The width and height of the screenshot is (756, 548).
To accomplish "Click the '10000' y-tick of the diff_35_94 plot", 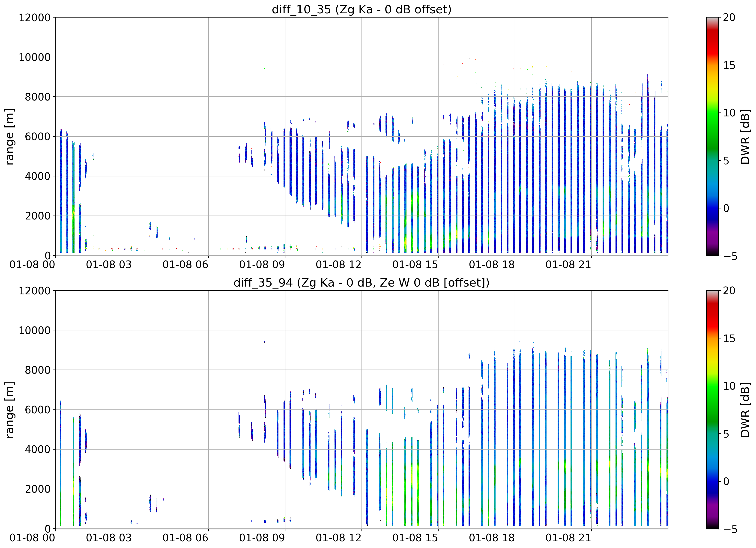I will point(35,330).
